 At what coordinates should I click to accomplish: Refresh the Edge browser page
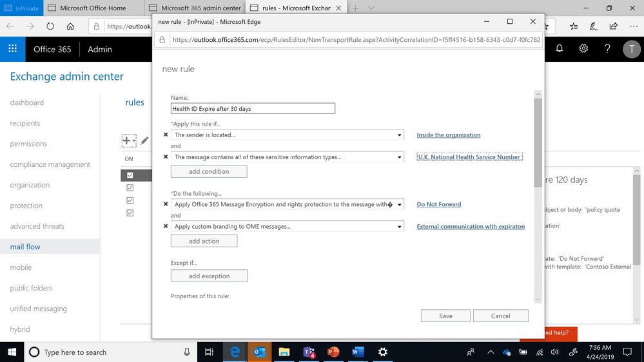(50, 26)
